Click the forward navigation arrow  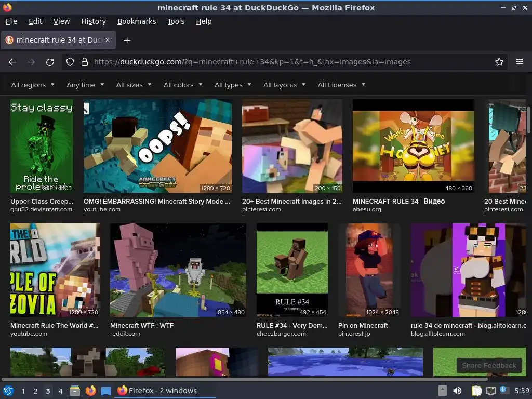[31, 62]
